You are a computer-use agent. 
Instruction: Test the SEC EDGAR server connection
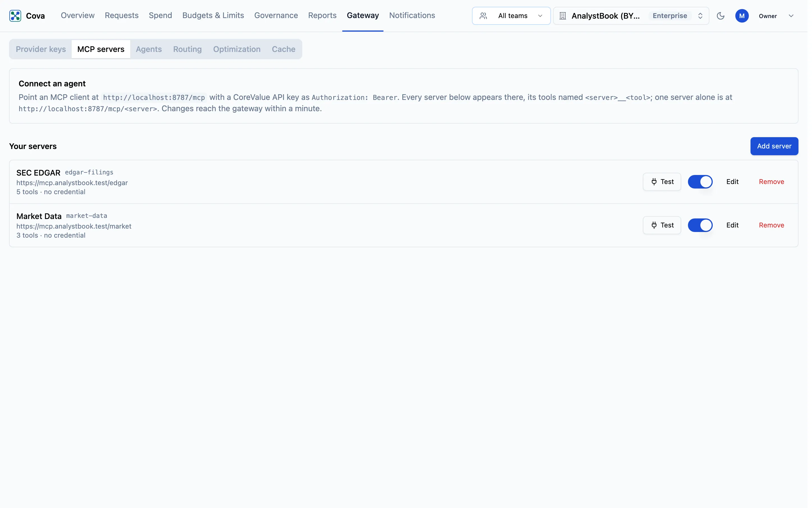pyautogui.click(x=662, y=182)
